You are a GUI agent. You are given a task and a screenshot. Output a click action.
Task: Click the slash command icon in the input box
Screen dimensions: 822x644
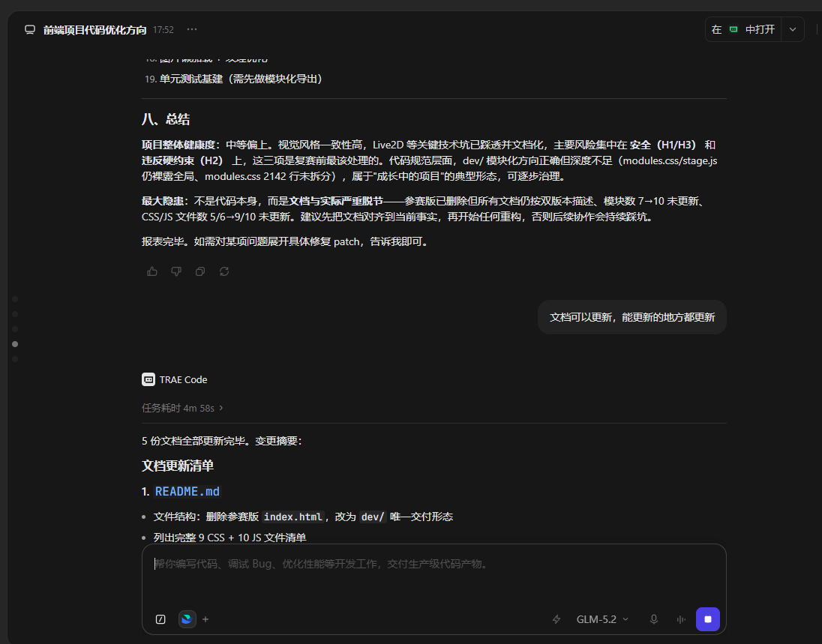(x=161, y=619)
